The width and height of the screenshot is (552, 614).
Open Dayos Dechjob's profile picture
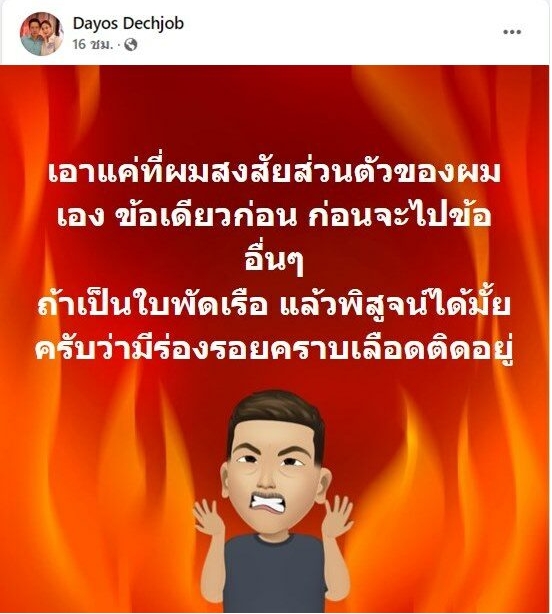pos(42,34)
